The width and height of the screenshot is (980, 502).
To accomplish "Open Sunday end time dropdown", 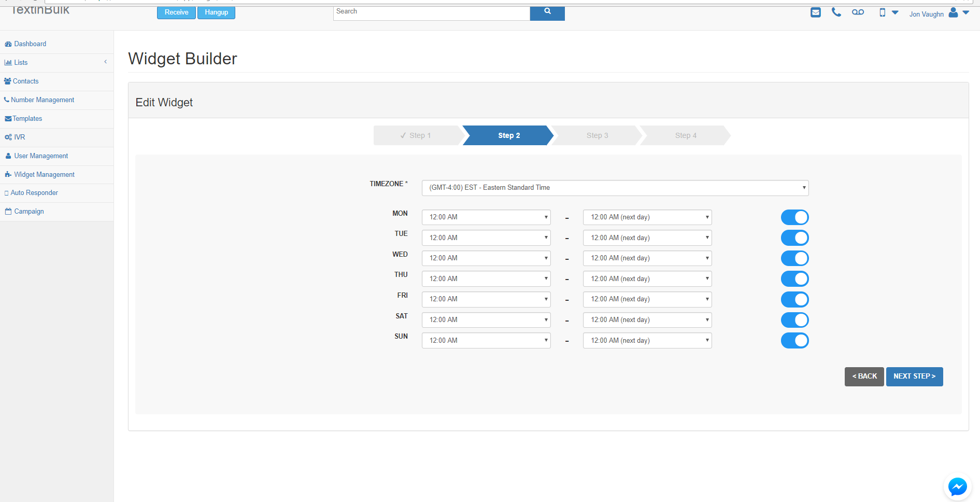I will (x=647, y=341).
